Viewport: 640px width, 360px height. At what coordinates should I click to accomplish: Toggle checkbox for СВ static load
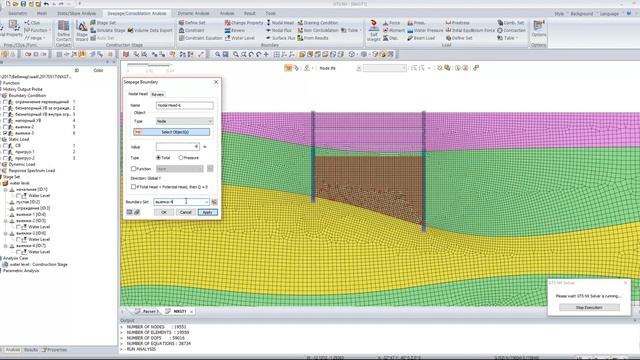(x=5, y=146)
